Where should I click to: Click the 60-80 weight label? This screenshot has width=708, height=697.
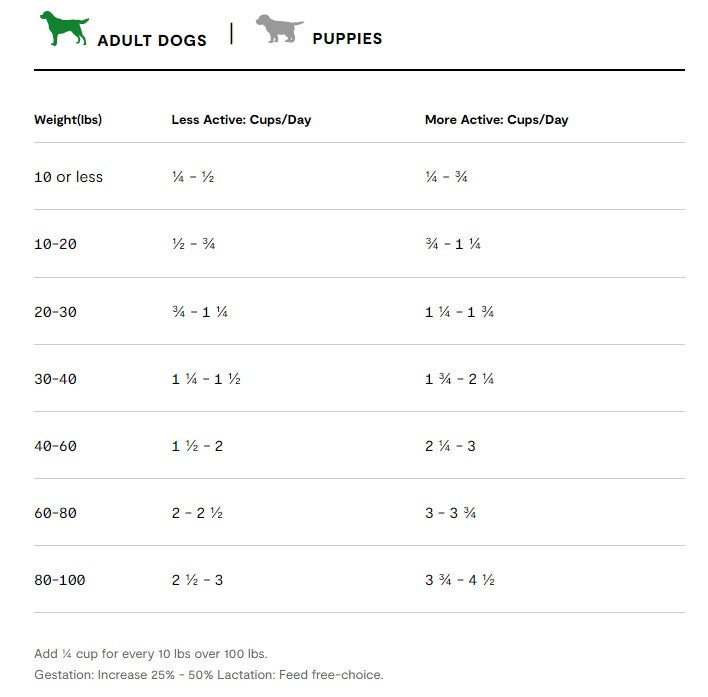[x=55, y=513]
